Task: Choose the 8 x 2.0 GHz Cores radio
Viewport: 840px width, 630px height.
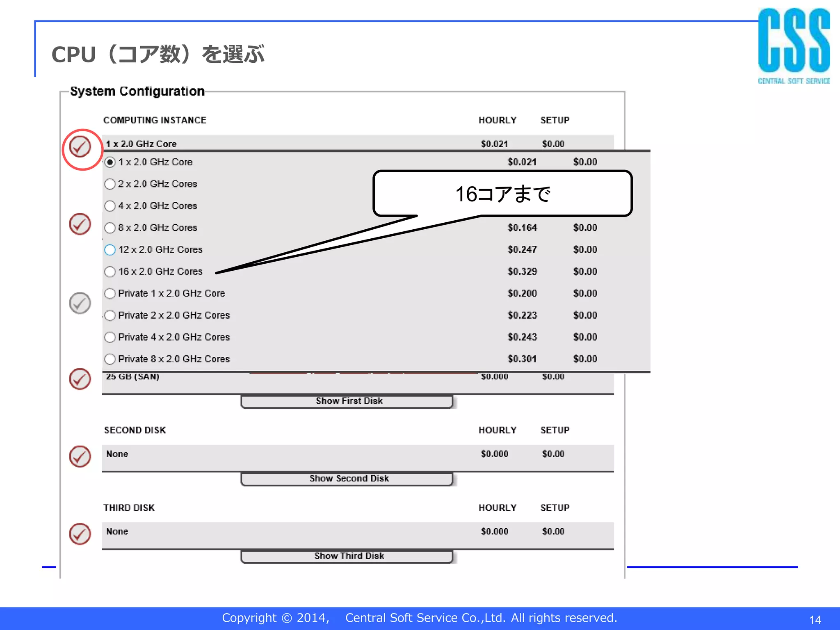Action: tap(110, 228)
